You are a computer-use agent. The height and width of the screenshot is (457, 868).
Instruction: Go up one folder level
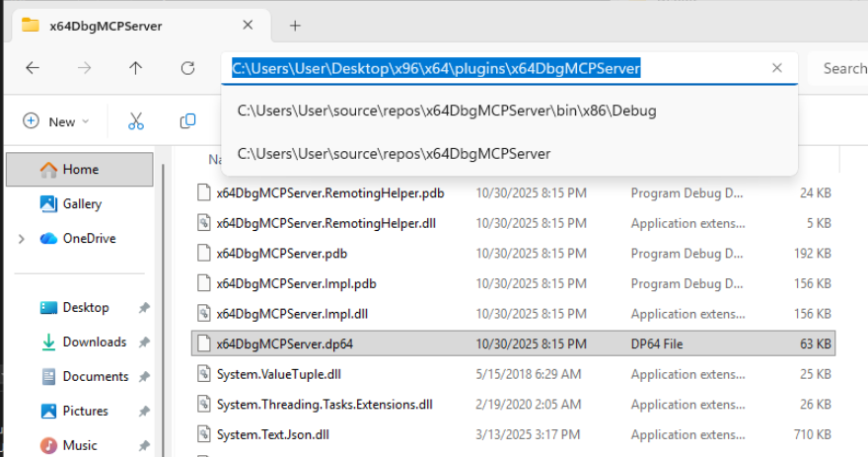(x=136, y=68)
